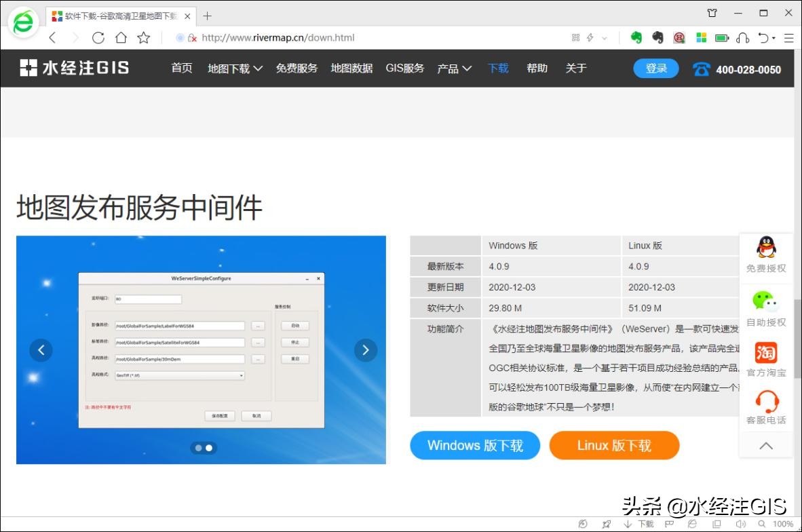Open a new tab with plus icon

pyautogui.click(x=207, y=16)
